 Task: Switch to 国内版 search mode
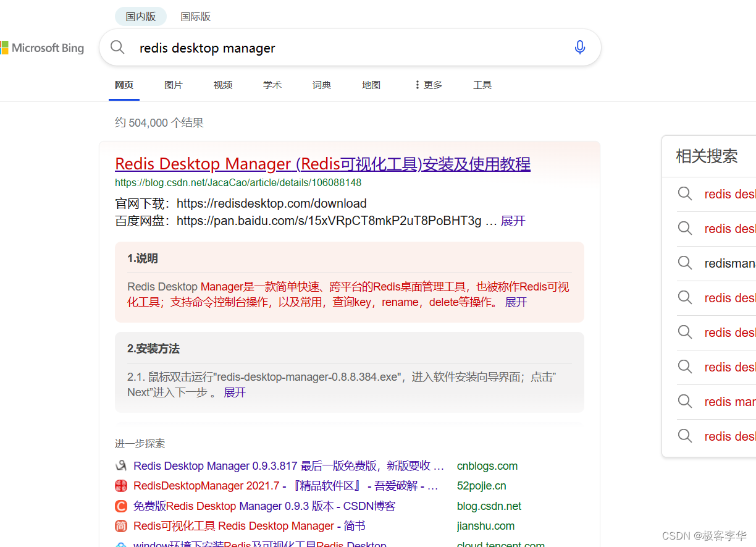(140, 17)
